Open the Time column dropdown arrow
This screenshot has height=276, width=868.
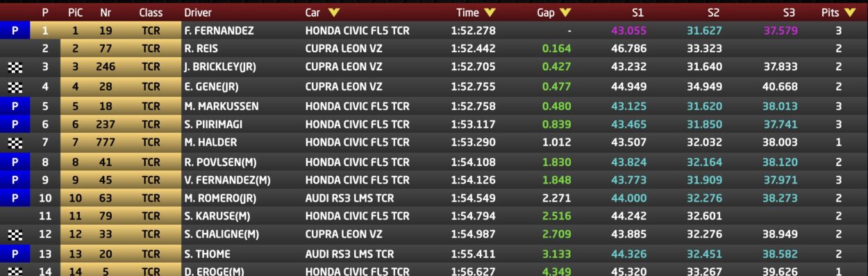point(490,13)
